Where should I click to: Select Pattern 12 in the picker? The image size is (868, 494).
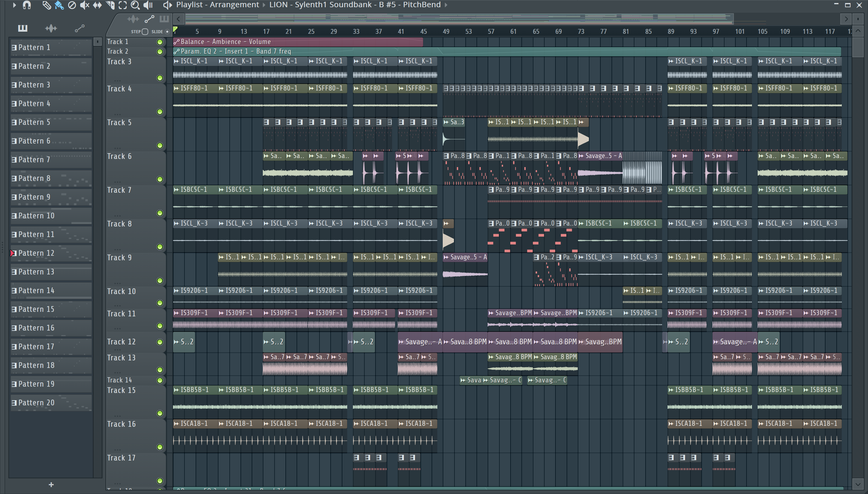click(51, 253)
